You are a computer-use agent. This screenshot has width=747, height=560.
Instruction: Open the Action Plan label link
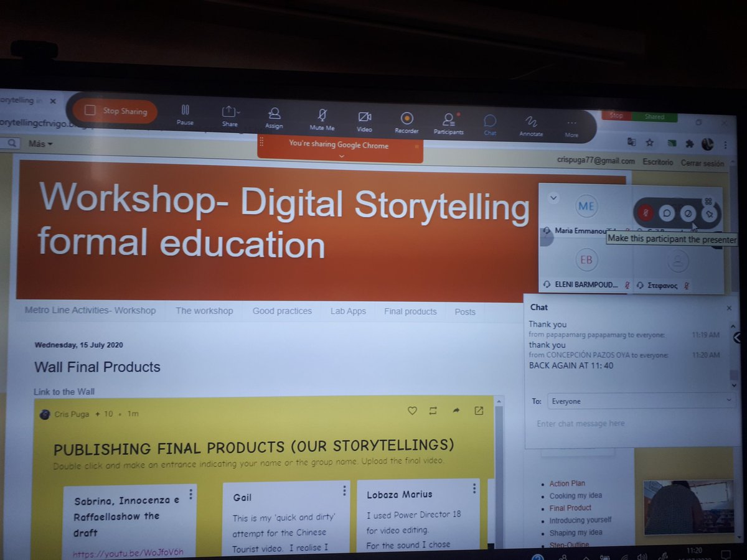click(567, 483)
